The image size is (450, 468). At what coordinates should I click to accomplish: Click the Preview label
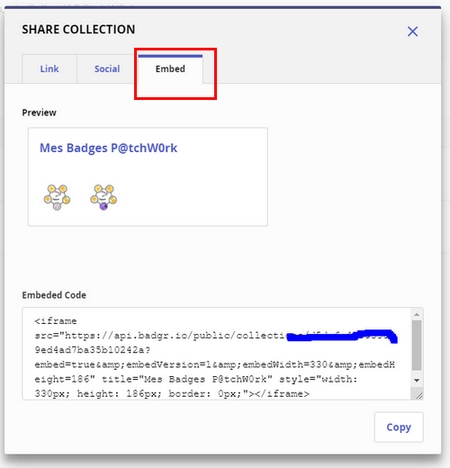pyautogui.click(x=39, y=113)
